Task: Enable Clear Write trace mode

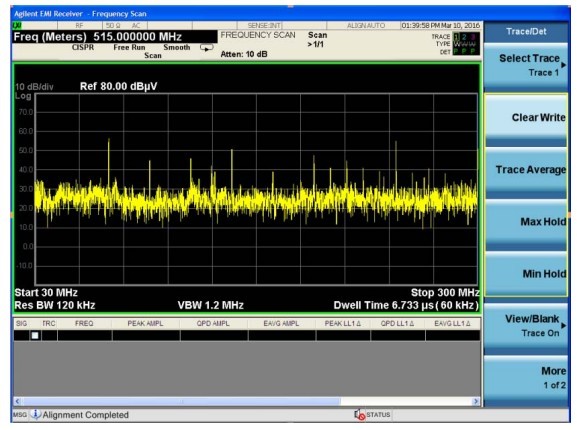Action: 526,120
